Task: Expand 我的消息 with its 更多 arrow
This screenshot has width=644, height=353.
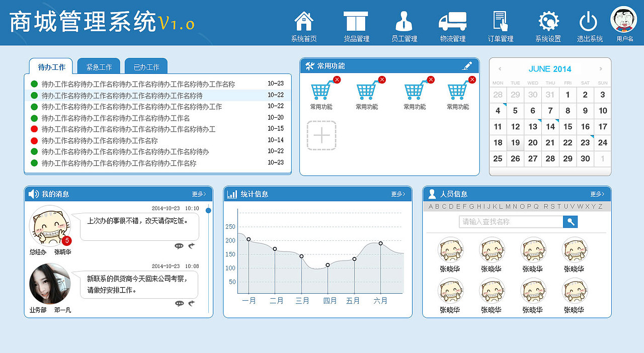Action: tap(200, 194)
